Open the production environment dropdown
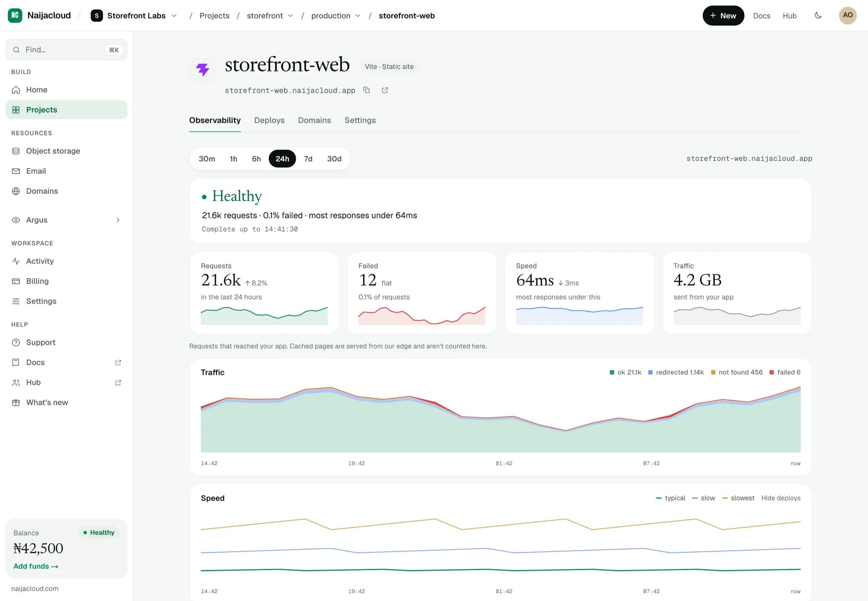 (358, 16)
